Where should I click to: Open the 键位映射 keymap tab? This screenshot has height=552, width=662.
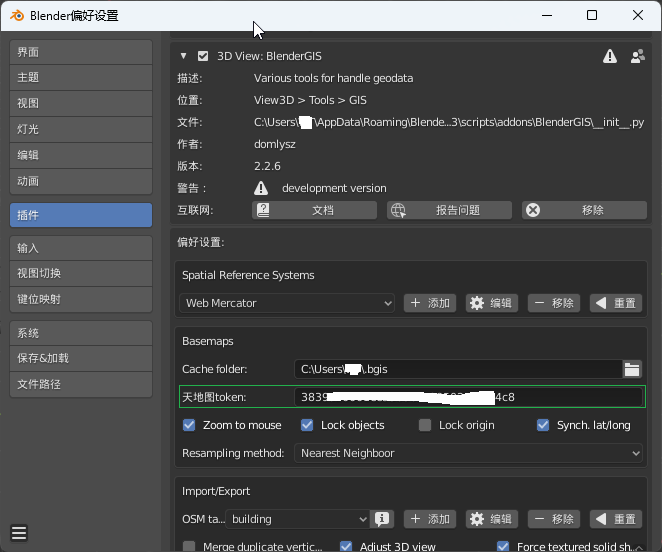click(81, 299)
